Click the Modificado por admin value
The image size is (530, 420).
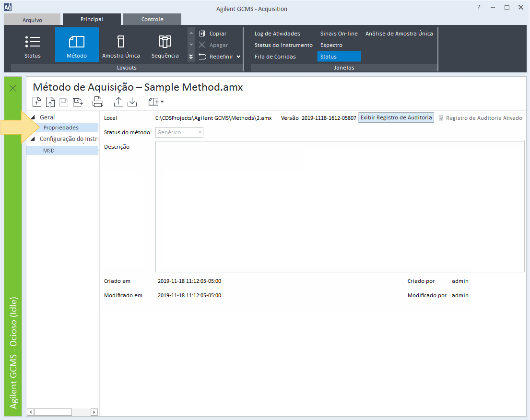[x=460, y=295]
